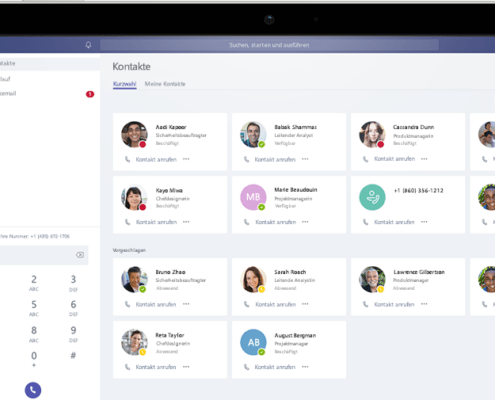Open more options on Kayo Miwa card
The image size is (495, 400).
pyautogui.click(x=186, y=222)
